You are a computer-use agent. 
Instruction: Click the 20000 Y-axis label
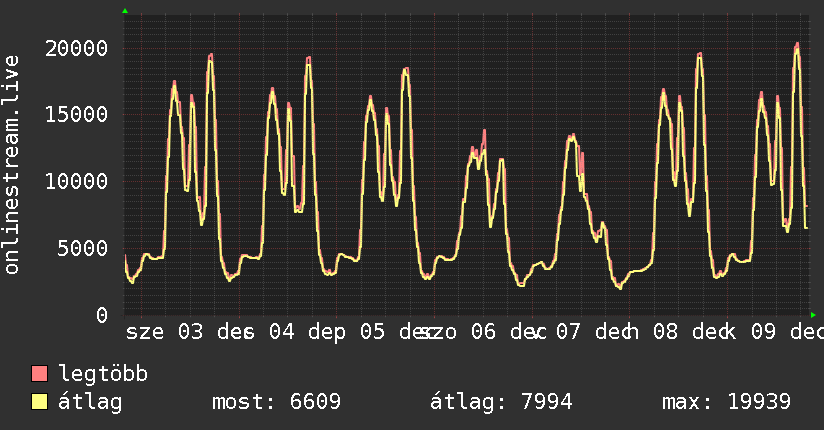click(x=76, y=49)
